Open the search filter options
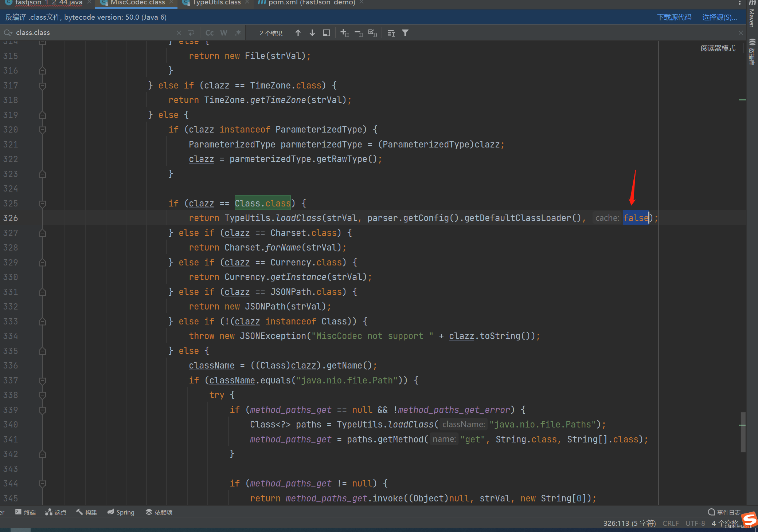Screen dimensions: 758x532 tap(405, 33)
